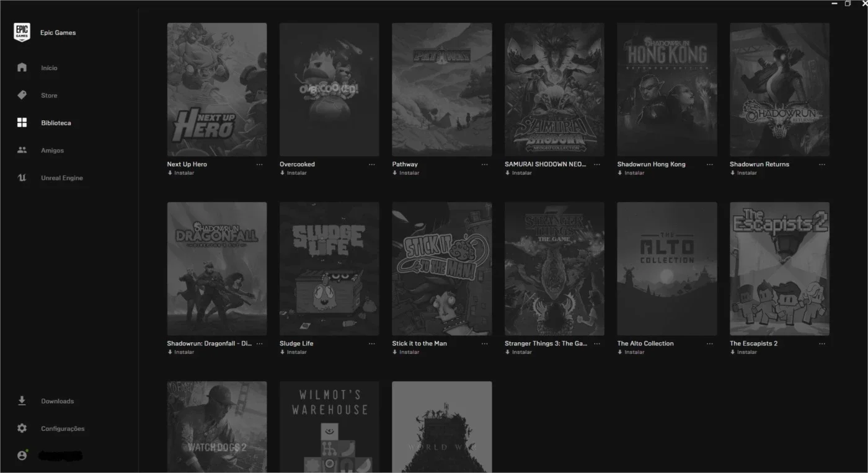Image resolution: width=868 pixels, height=473 pixels.
Task: Open Unreal Engine in sidebar
Action: (61, 178)
